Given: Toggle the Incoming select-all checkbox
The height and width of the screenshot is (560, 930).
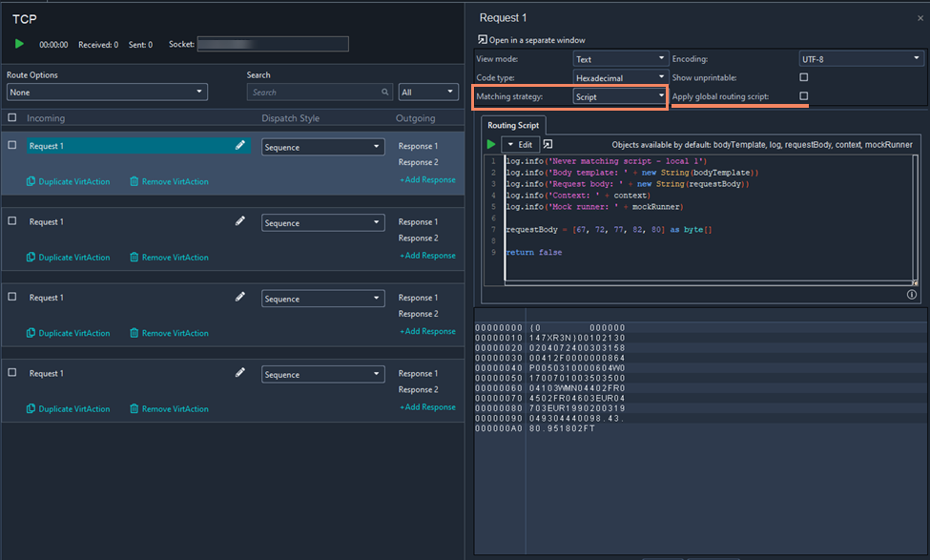Looking at the screenshot, I should (x=10, y=118).
